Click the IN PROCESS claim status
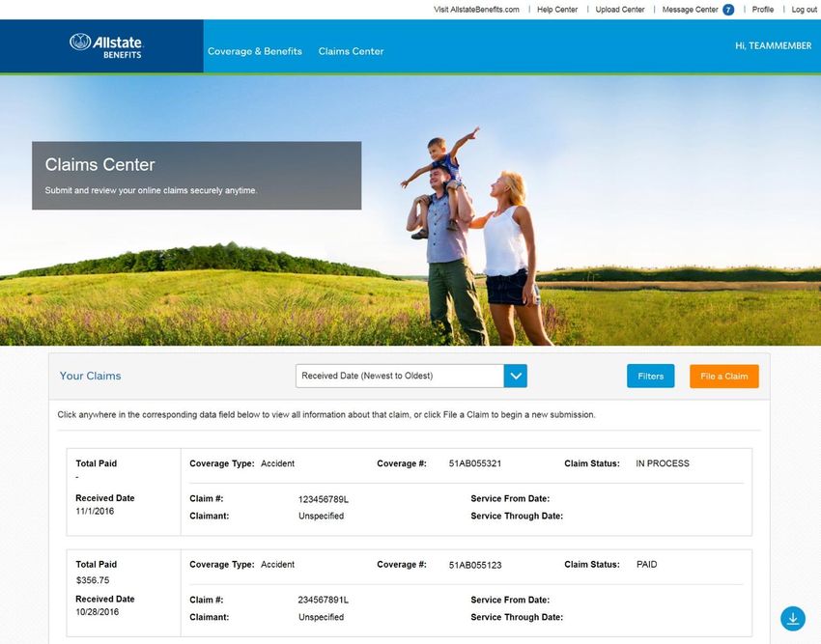821x644 pixels. [x=663, y=463]
